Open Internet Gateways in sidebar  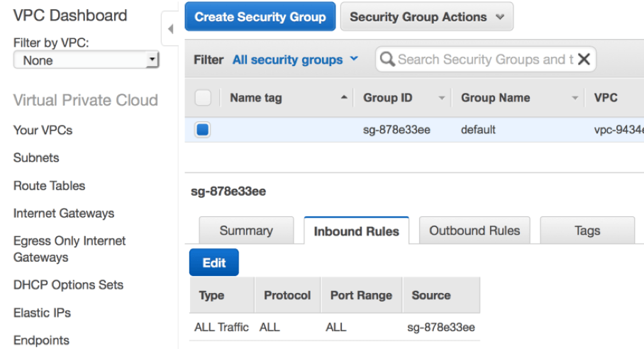[64, 213]
